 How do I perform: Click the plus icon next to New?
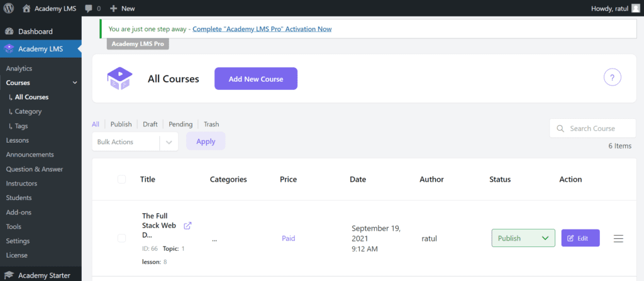(114, 8)
